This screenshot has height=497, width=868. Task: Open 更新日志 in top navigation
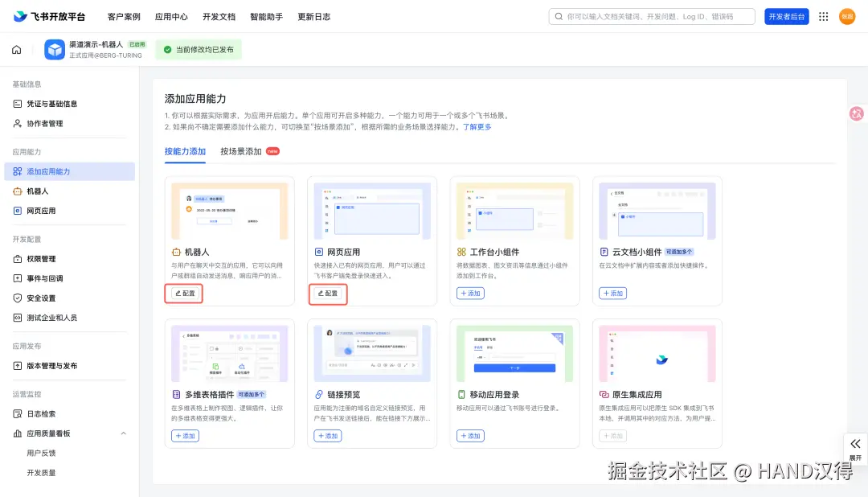pos(314,17)
